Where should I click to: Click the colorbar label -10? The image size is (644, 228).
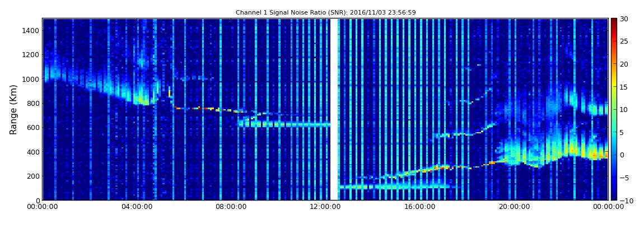[626, 200]
